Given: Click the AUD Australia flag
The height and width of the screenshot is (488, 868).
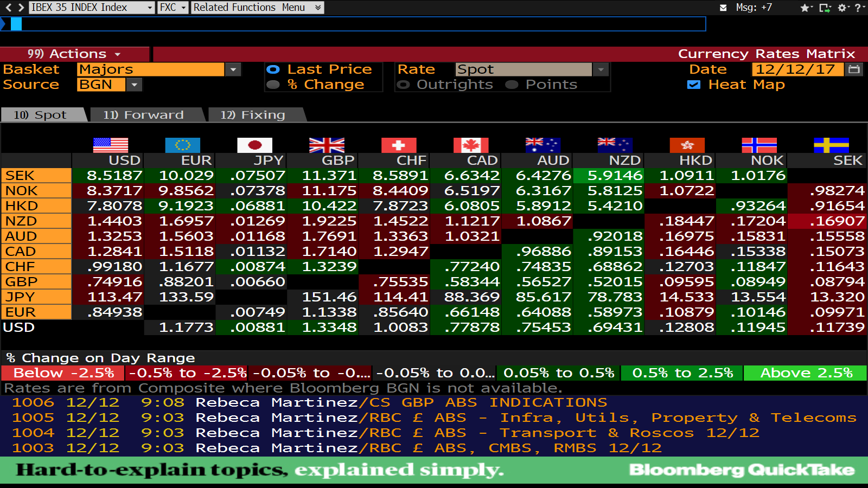Looking at the screenshot, I should (543, 145).
